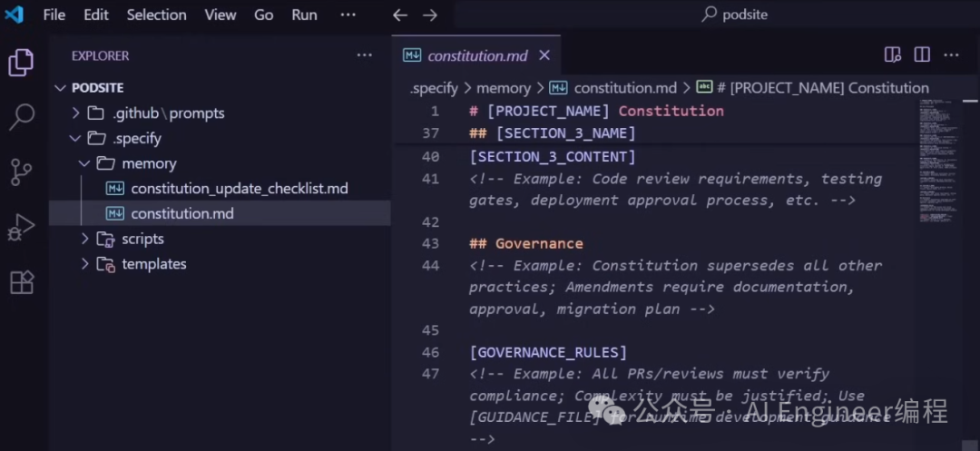Open the Selection menu

156,15
